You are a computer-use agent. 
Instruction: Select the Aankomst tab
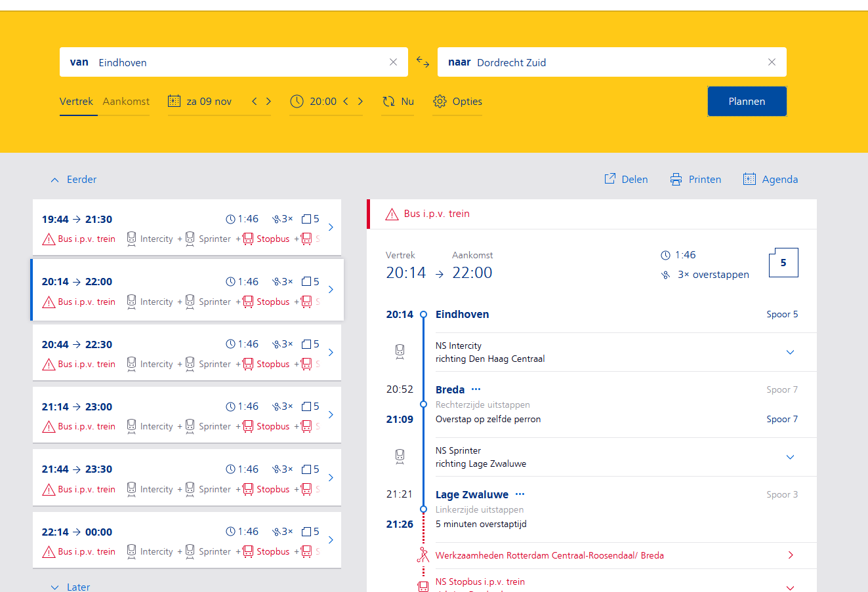pos(126,102)
